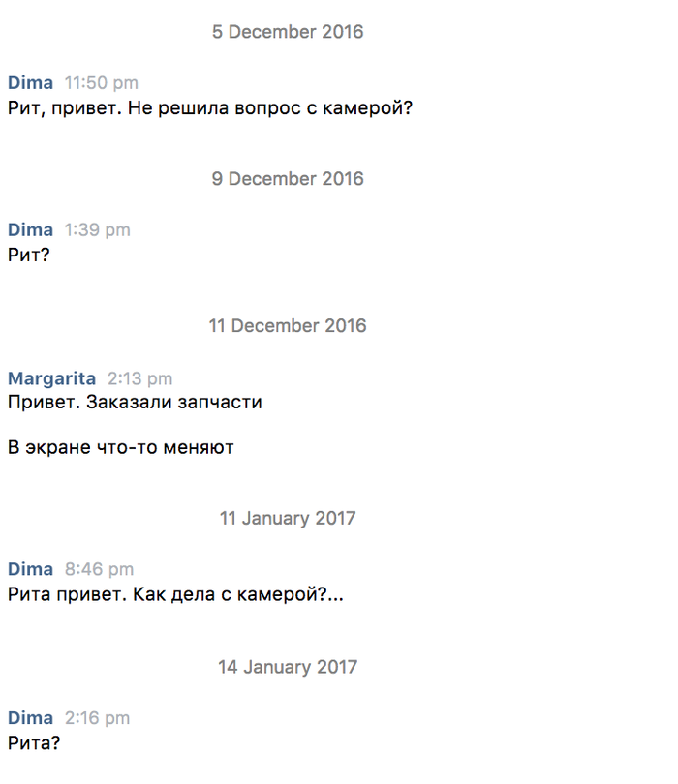This screenshot has height=784, width=678.
Task: Select the 5 December 2016 date separator
Action: click(288, 32)
